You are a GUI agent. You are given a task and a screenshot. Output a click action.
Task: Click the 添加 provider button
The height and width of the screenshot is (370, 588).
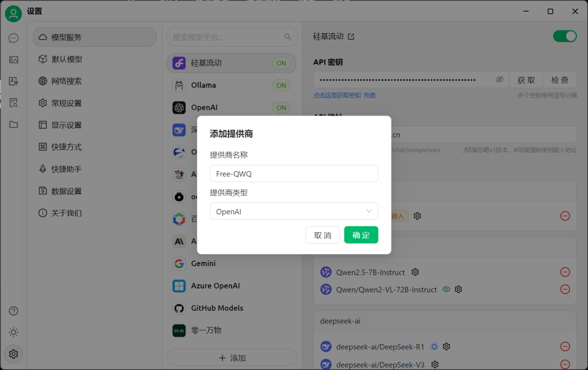click(x=232, y=357)
